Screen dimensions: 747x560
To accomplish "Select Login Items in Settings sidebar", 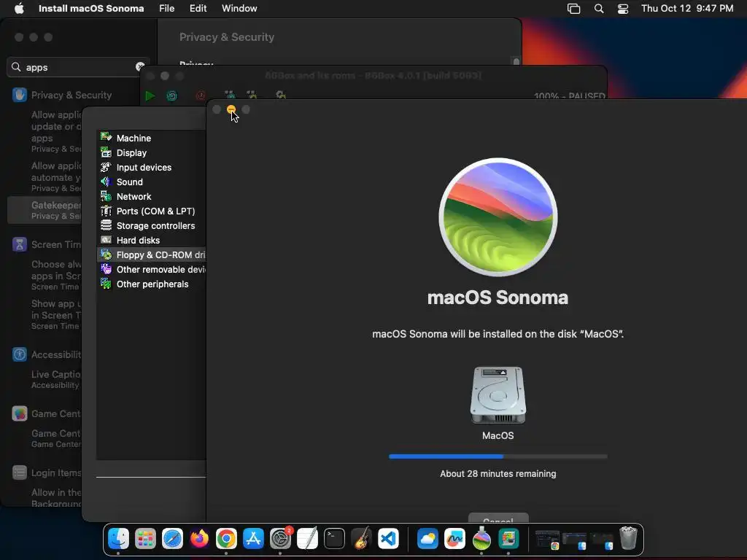I will tap(47, 472).
